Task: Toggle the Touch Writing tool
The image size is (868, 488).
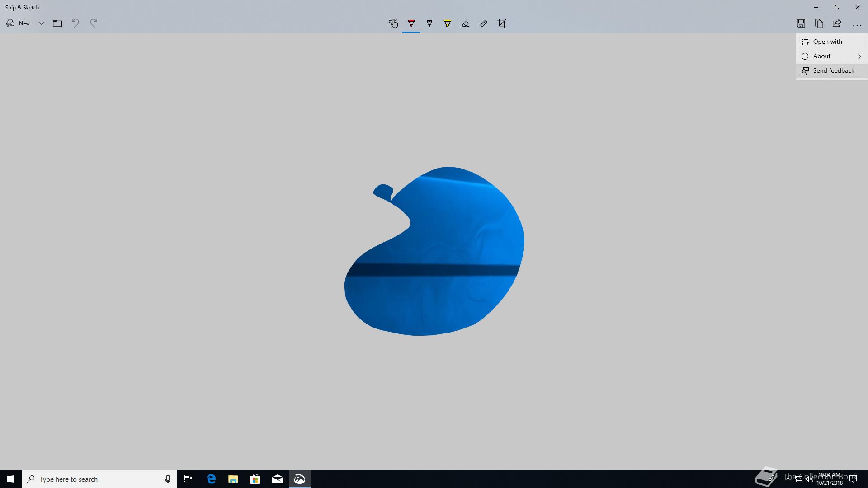Action: (x=393, y=23)
